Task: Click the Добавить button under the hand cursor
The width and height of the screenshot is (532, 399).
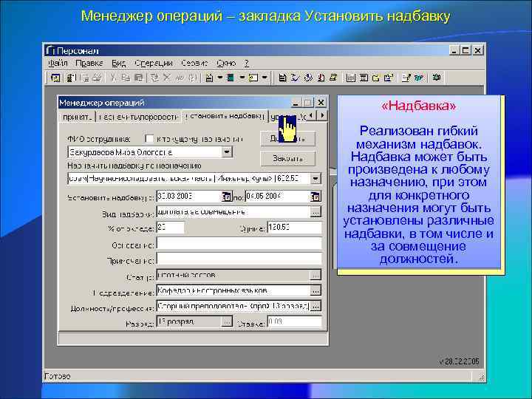Action: pyautogui.click(x=287, y=139)
